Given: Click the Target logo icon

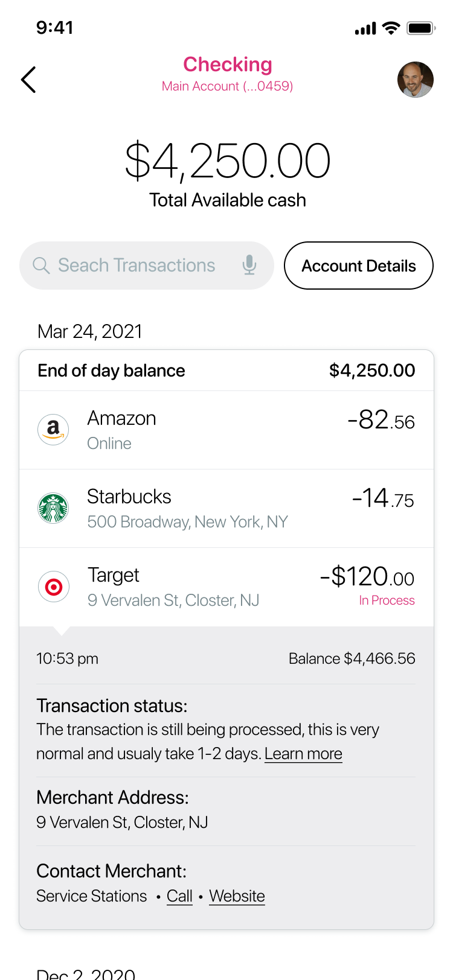Looking at the screenshot, I should tap(53, 587).
